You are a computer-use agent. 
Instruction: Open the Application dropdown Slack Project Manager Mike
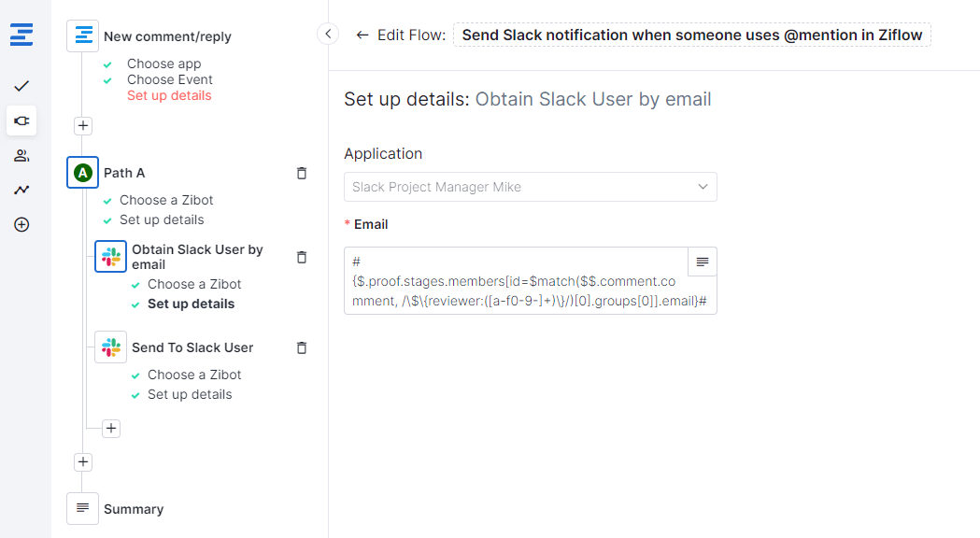click(x=530, y=187)
